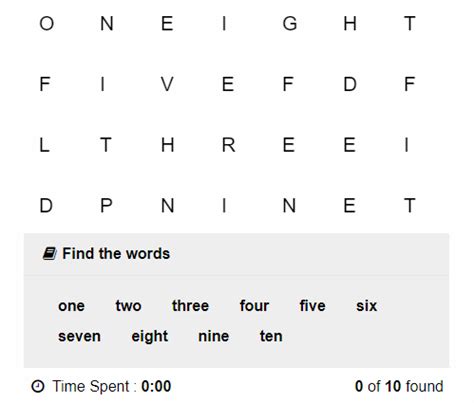This screenshot has width=474, height=403.
Task: Click the clock icon next to Time Spent
Action: 38,387
